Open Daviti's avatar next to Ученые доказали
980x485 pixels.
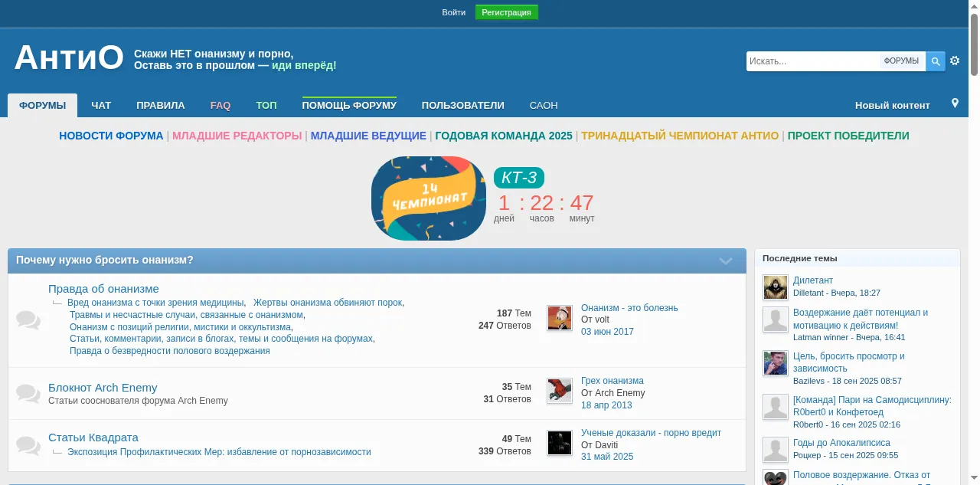tap(560, 443)
